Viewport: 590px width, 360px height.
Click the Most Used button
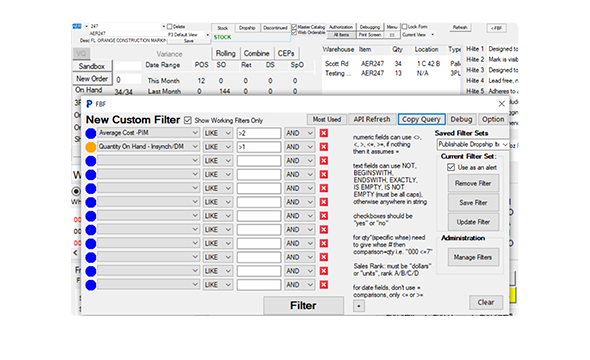pos(327,120)
